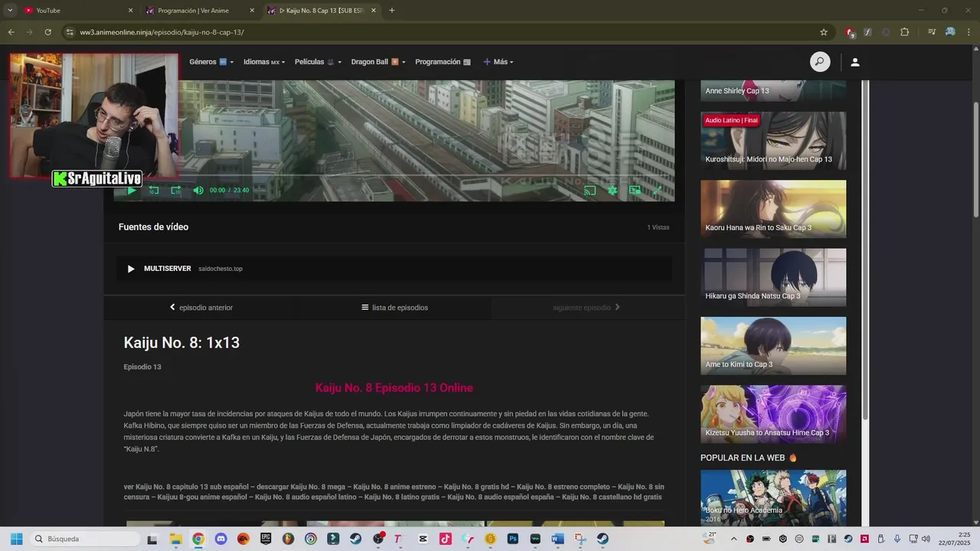Screen dimensions: 980x551
Task: Open Windows Start menu
Action: coord(16,539)
